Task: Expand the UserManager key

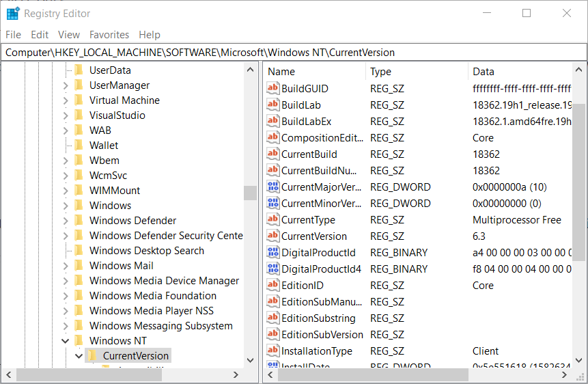Action: (x=66, y=85)
